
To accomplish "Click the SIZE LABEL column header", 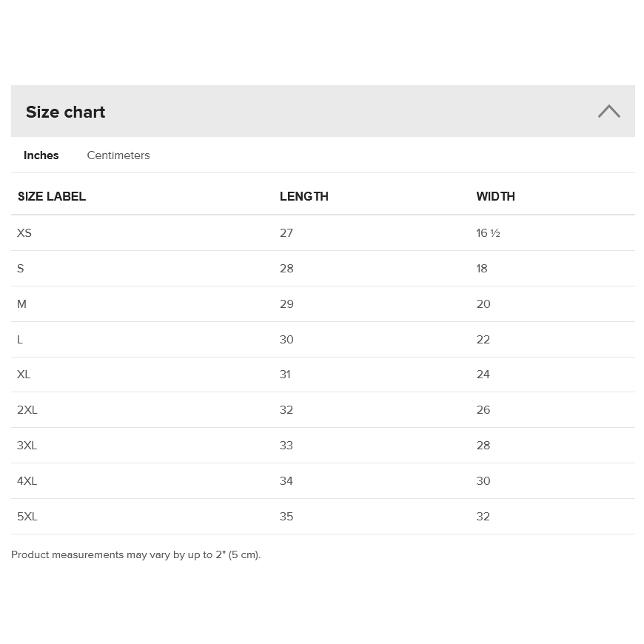I will (x=52, y=196).
